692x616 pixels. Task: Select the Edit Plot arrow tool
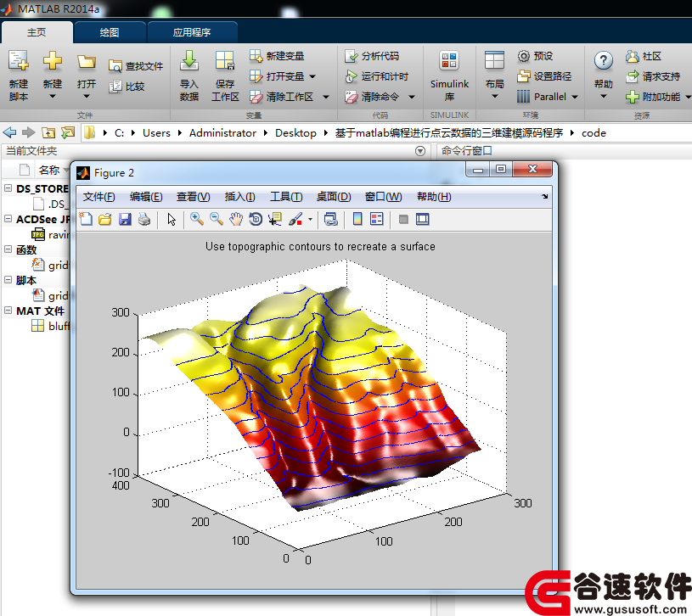pyautogui.click(x=172, y=219)
